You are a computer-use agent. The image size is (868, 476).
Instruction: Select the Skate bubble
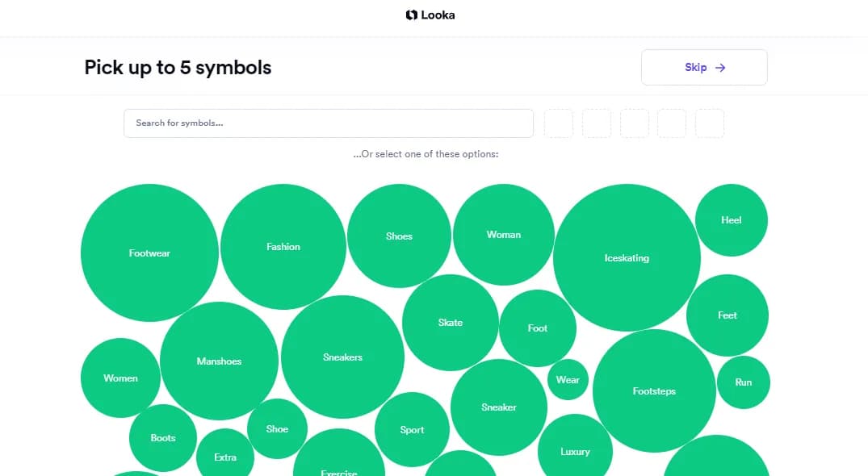point(450,322)
